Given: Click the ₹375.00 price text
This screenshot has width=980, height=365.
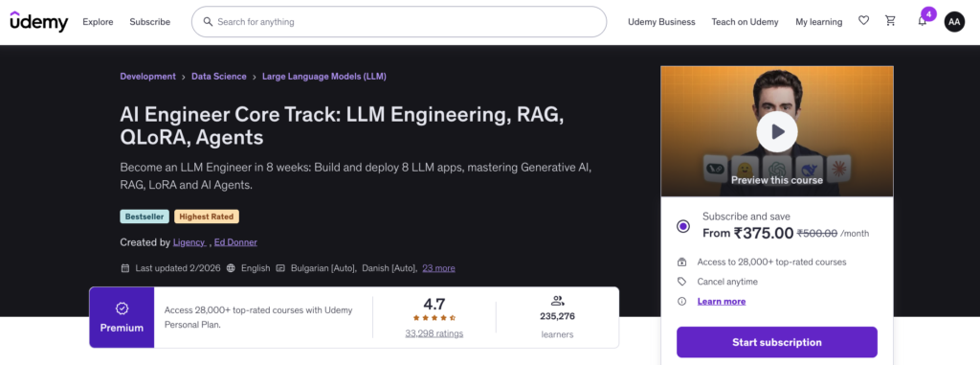Looking at the screenshot, I should click(764, 233).
